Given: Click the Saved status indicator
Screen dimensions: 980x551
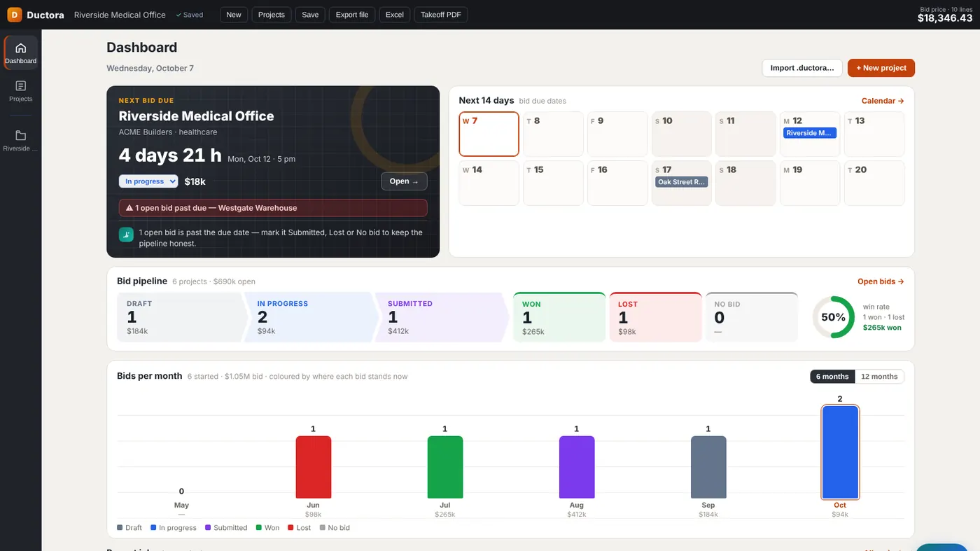Looking at the screenshot, I should (189, 15).
